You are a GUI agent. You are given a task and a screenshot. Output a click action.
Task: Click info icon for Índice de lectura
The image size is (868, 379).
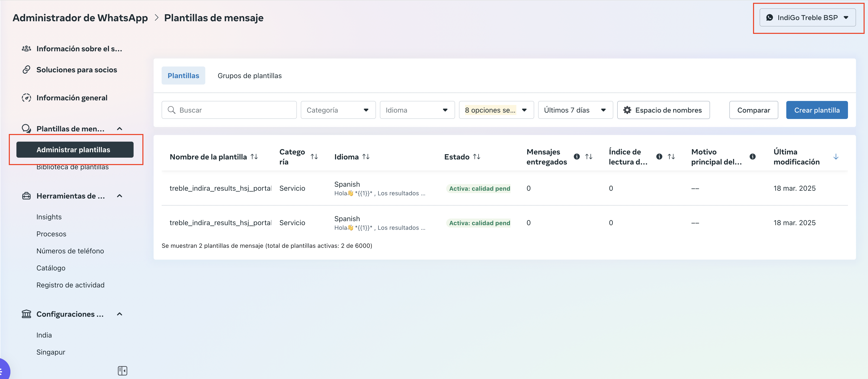[660, 157]
